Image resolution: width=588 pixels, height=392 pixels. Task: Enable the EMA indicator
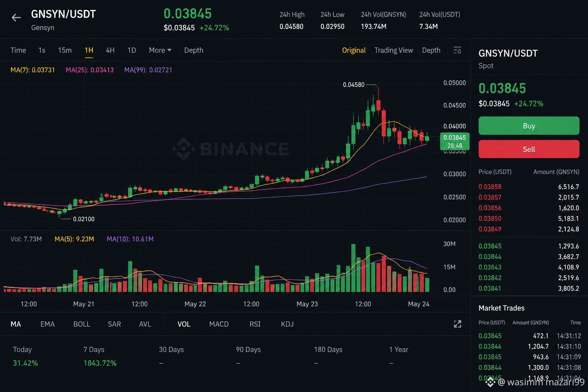coord(47,324)
